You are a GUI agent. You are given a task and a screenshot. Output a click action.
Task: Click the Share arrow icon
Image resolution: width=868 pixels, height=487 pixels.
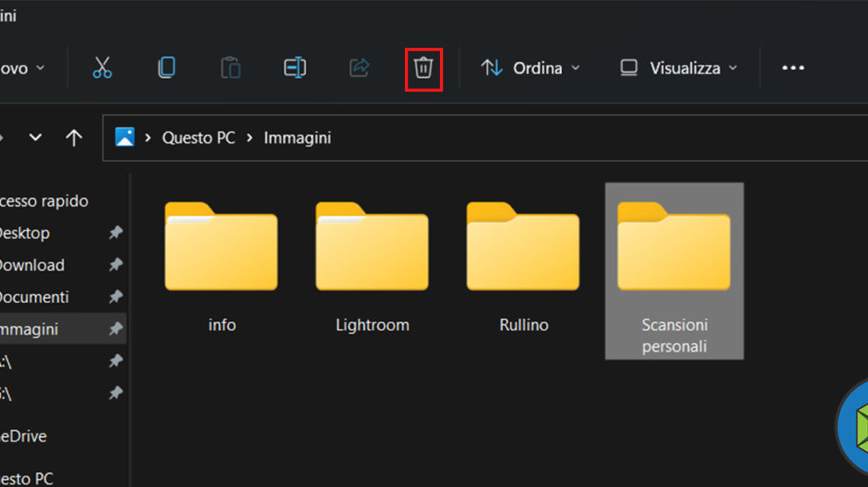point(359,68)
